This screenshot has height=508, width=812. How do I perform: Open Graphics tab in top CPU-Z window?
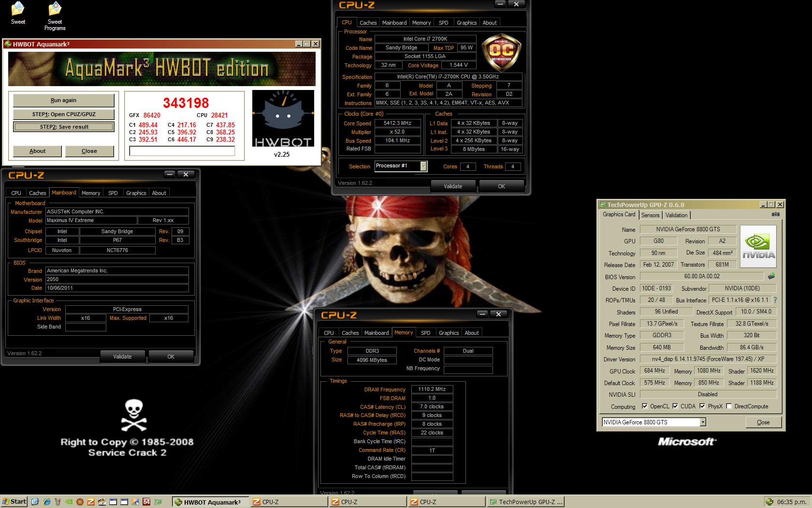(466, 23)
